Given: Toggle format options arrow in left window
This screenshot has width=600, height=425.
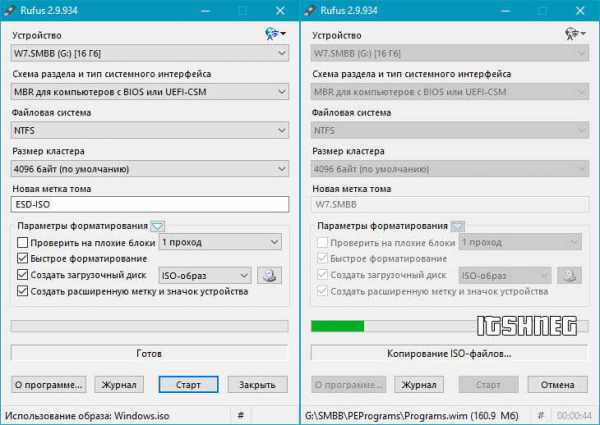Looking at the screenshot, I should (x=157, y=226).
